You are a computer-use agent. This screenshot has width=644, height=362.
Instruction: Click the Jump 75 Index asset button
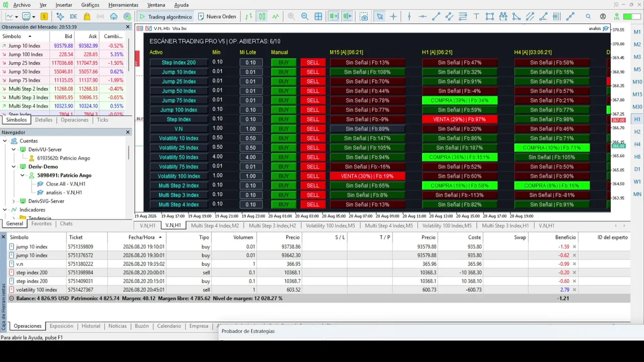pyautogui.click(x=179, y=101)
